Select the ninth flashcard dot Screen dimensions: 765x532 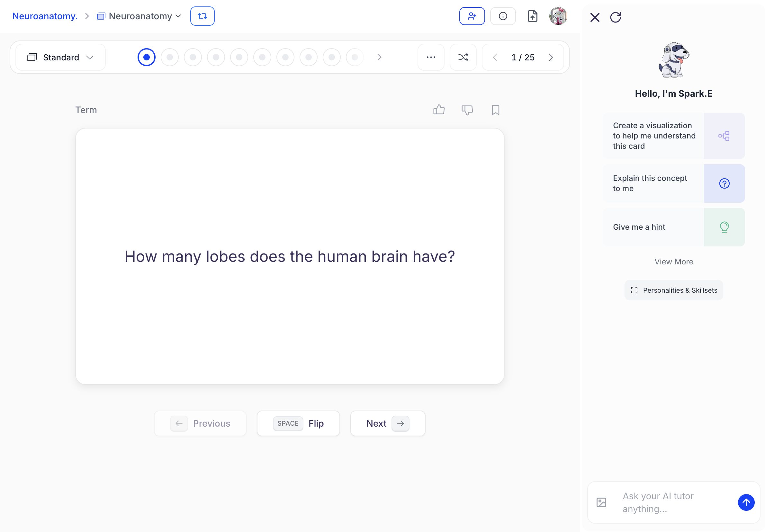[x=331, y=57]
